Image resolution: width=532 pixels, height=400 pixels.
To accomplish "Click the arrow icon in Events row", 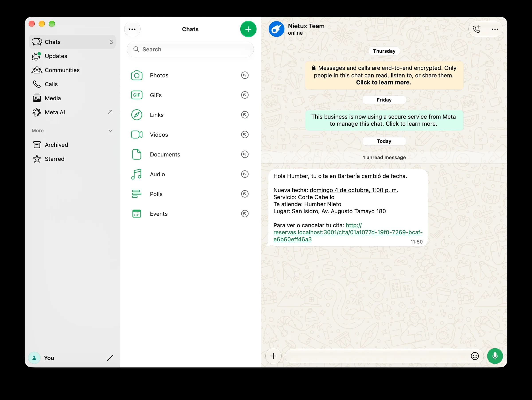I will coord(245,214).
